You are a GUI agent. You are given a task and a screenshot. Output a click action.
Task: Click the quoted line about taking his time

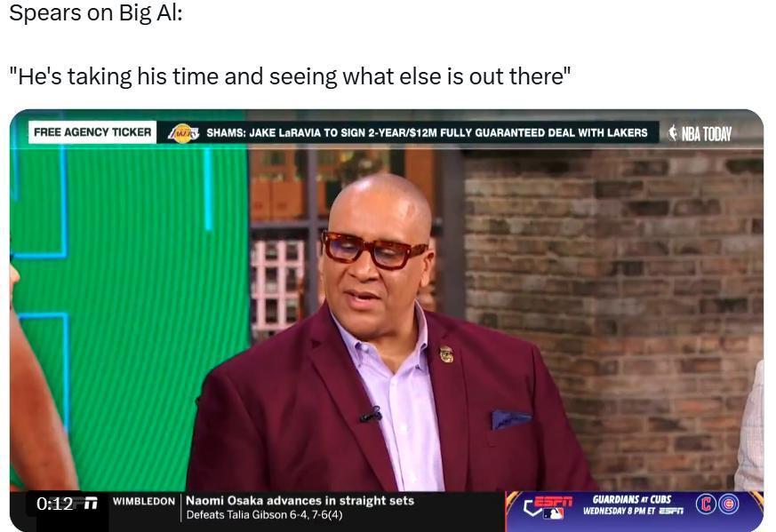[290, 76]
